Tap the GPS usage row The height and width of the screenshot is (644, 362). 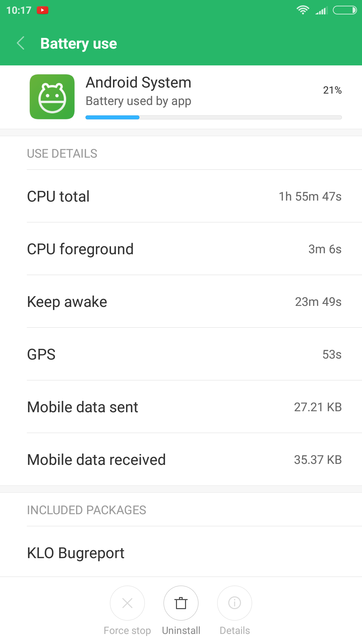coord(184,354)
